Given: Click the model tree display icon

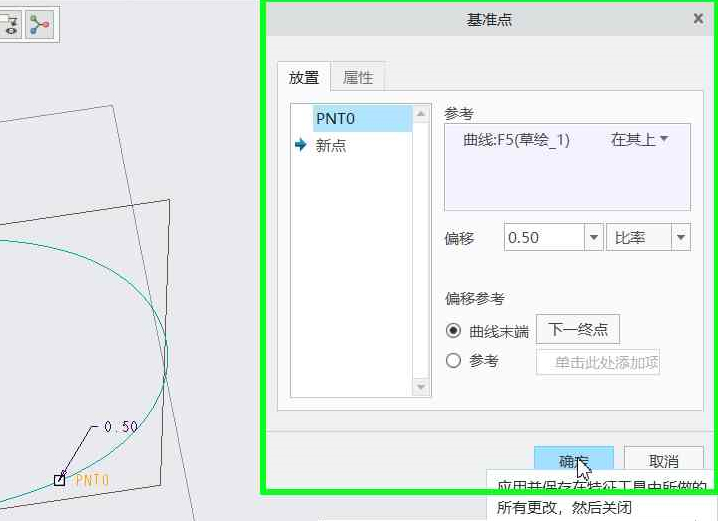Looking at the screenshot, I should tap(12, 25).
